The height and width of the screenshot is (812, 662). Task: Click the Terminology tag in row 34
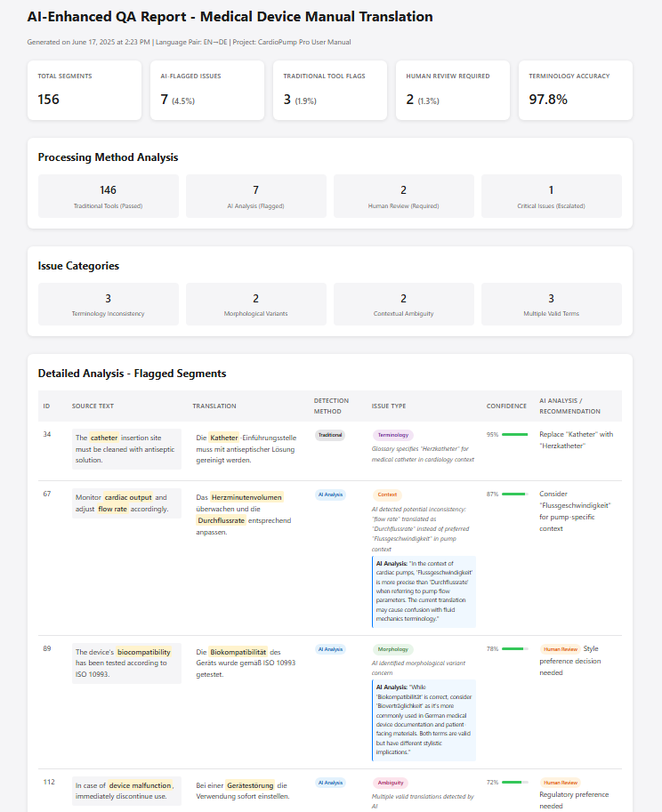[393, 435]
